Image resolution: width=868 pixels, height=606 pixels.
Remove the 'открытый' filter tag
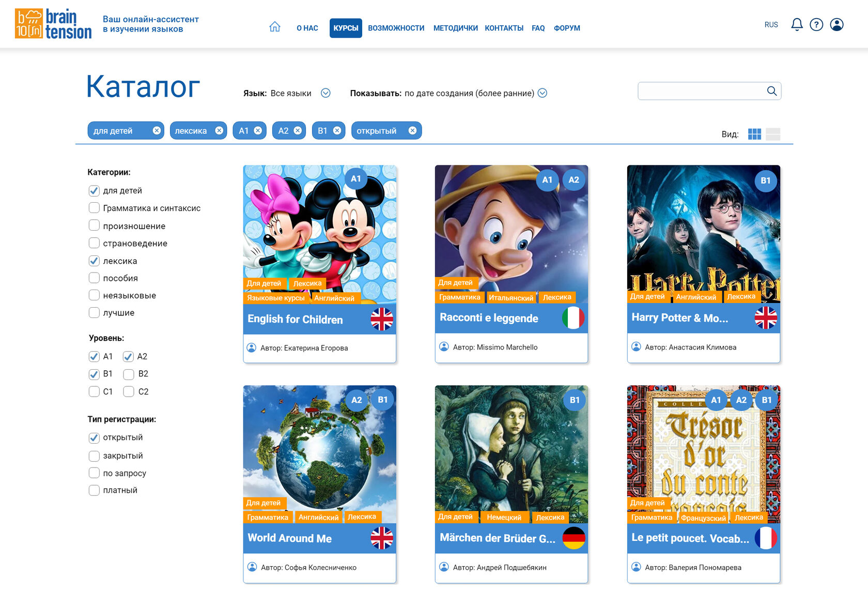tap(412, 131)
